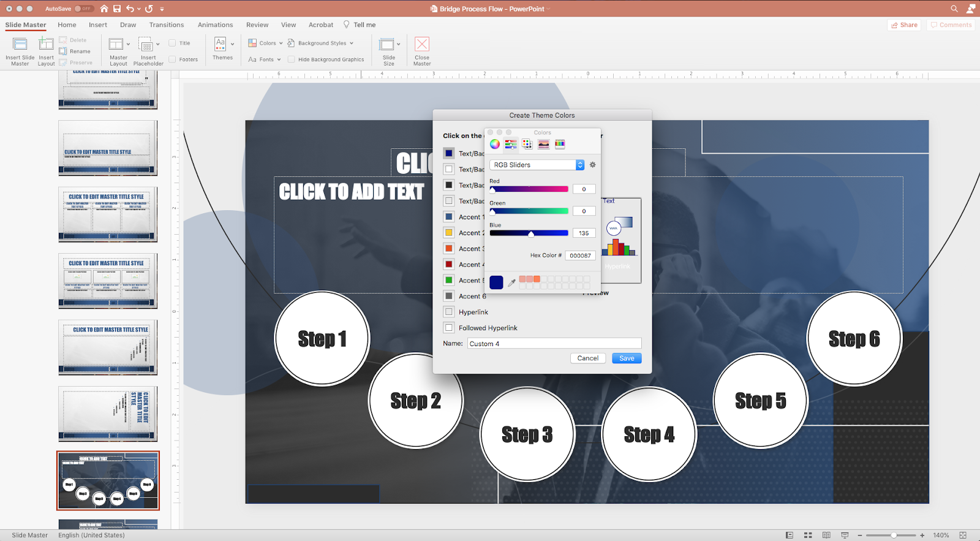The image size is (980, 541).
Task: Click the Close Master icon
Action: tap(422, 44)
